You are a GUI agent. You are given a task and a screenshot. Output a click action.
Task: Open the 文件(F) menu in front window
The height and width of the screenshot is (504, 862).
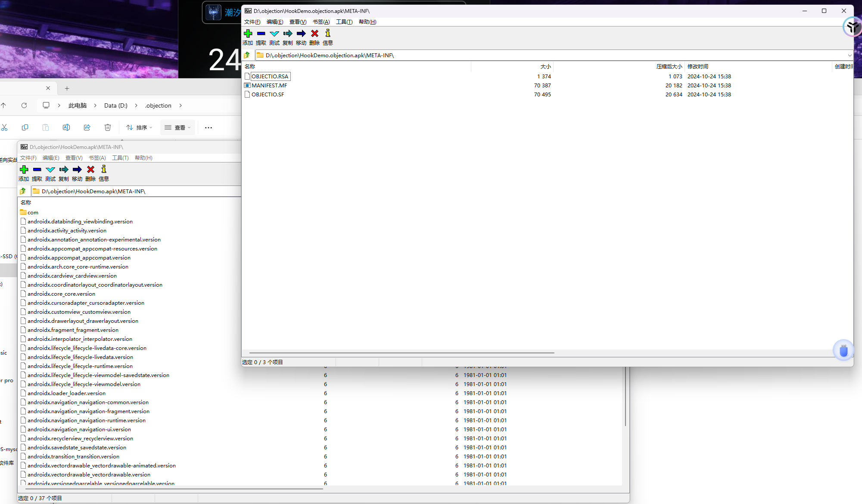[x=252, y=22]
